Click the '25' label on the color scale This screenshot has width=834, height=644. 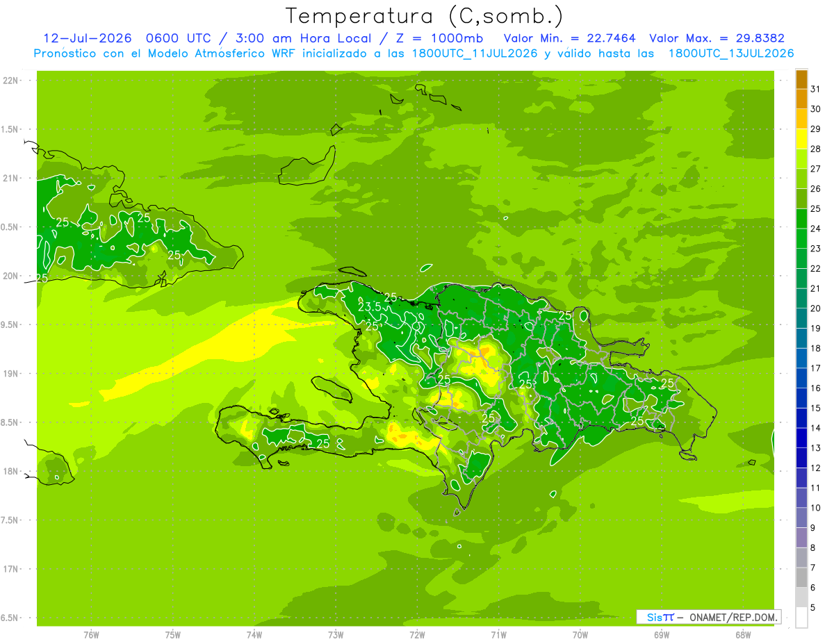pyautogui.click(x=816, y=208)
